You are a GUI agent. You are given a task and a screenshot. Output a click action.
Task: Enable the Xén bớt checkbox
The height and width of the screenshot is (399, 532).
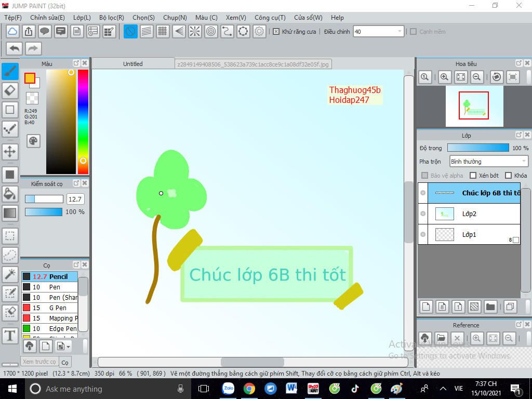click(473, 176)
